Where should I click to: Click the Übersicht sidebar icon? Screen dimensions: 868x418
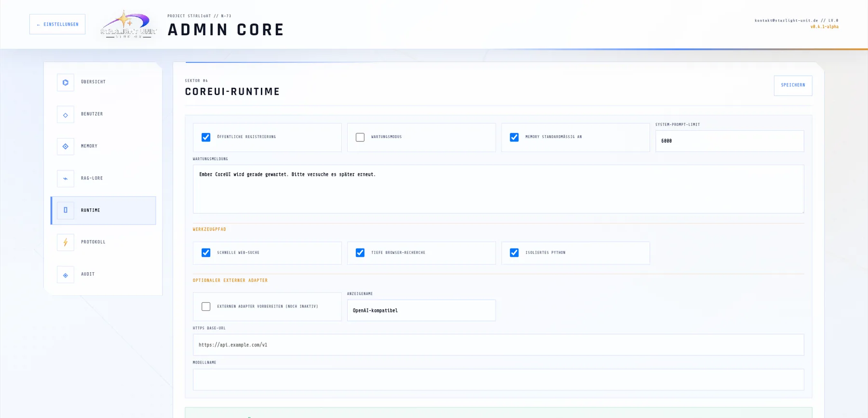(x=66, y=83)
